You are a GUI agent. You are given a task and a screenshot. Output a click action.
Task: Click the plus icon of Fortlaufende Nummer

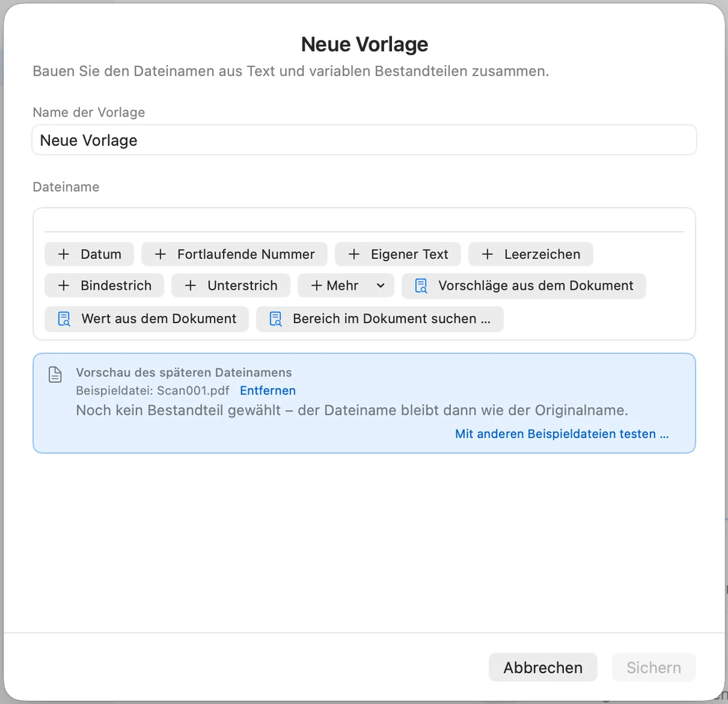[160, 254]
